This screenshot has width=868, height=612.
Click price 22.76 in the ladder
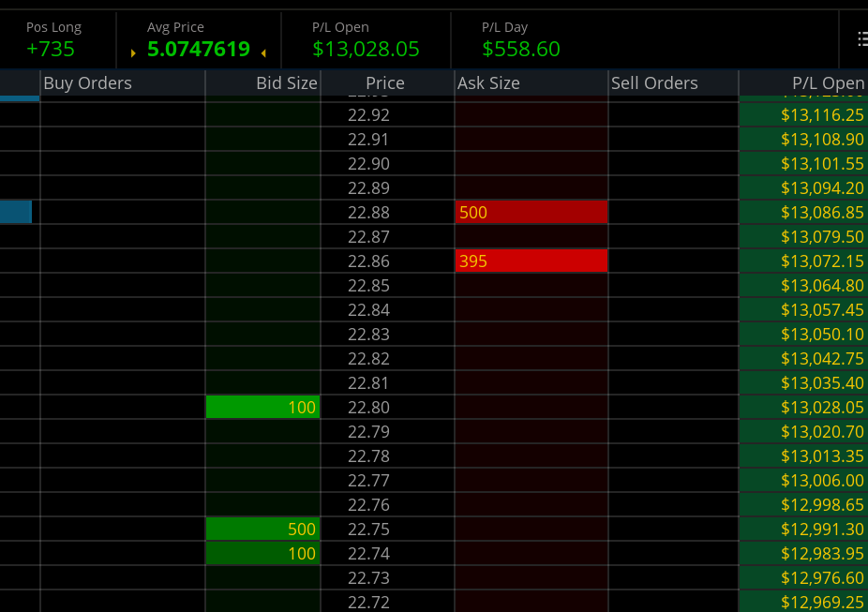coord(368,504)
